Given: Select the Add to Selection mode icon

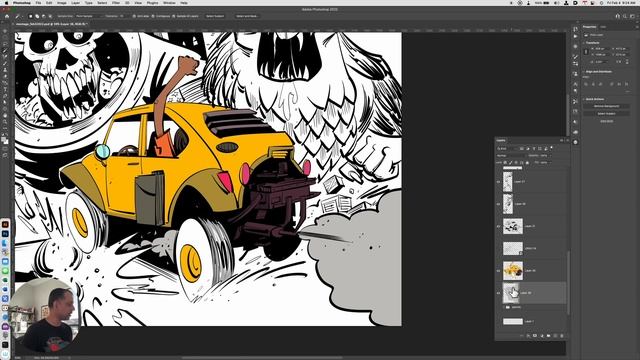Looking at the screenshot, I should point(37,16).
